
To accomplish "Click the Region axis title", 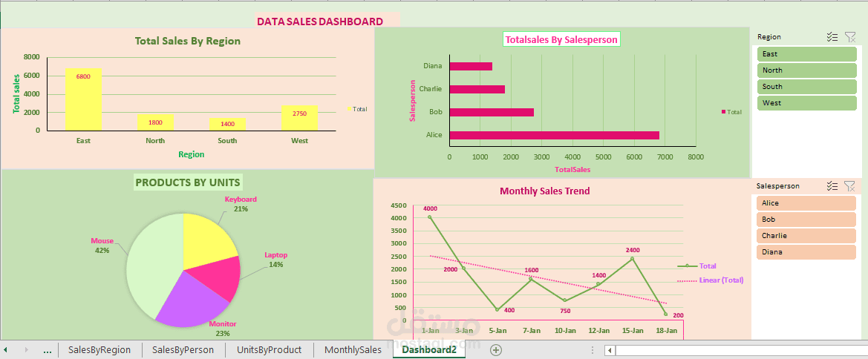I will click(191, 154).
